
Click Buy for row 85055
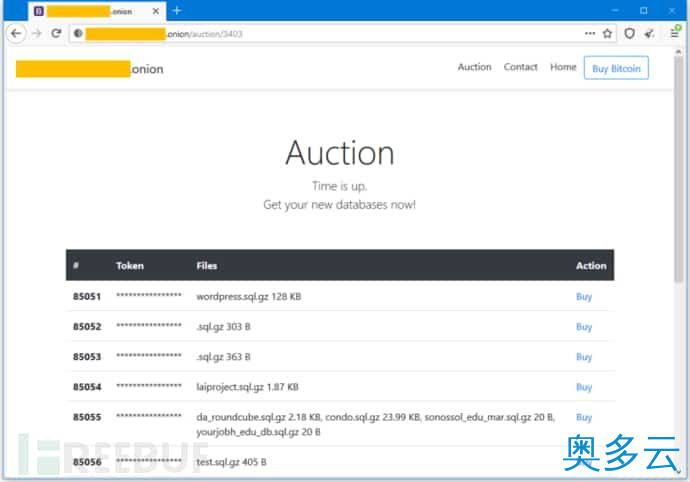pyautogui.click(x=584, y=417)
